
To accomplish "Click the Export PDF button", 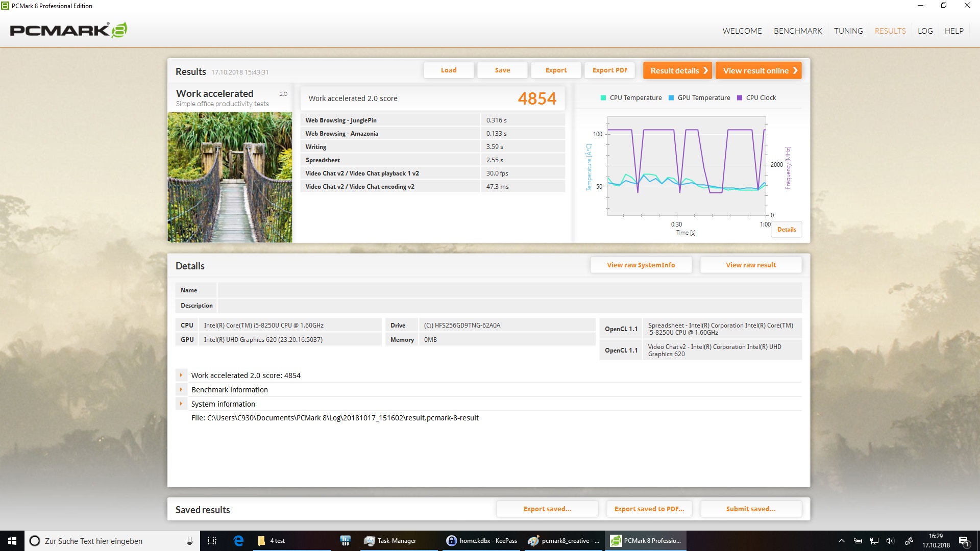I will (609, 70).
